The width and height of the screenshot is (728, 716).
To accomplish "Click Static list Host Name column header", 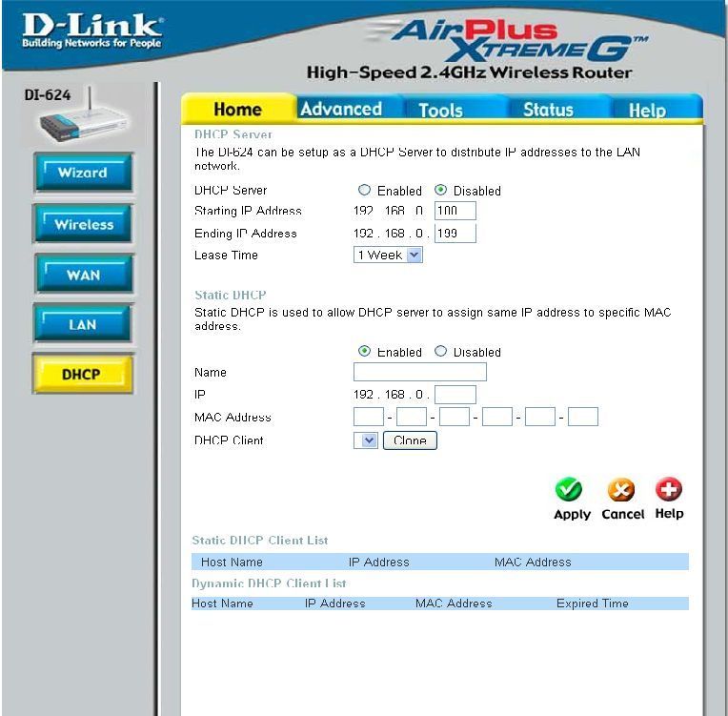I will [x=232, y=563].
